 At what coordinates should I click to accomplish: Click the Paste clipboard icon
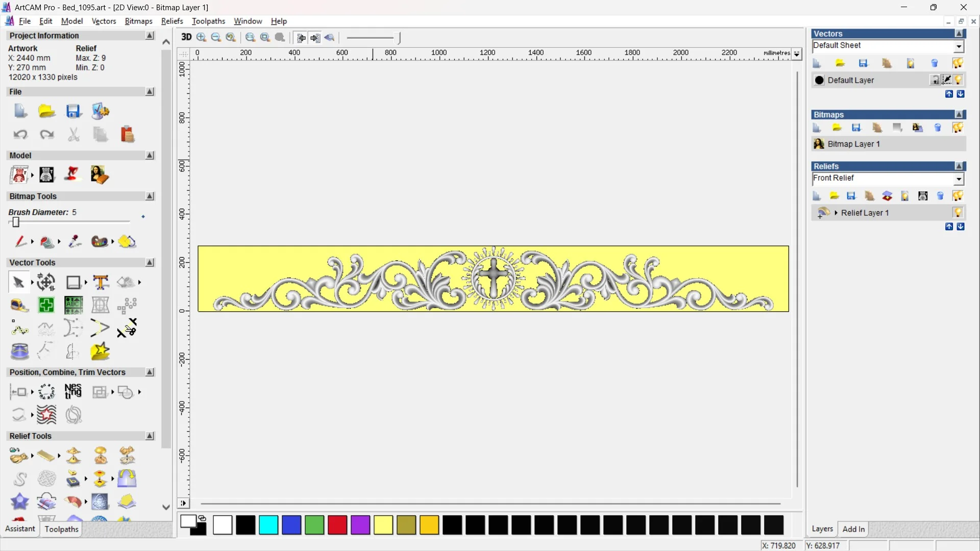[127, 135]
